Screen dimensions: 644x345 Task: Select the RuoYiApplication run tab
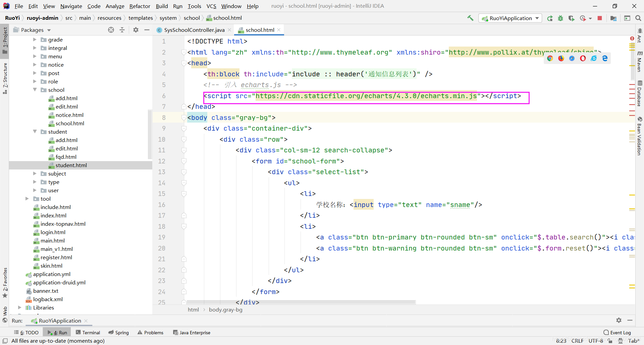59,321
